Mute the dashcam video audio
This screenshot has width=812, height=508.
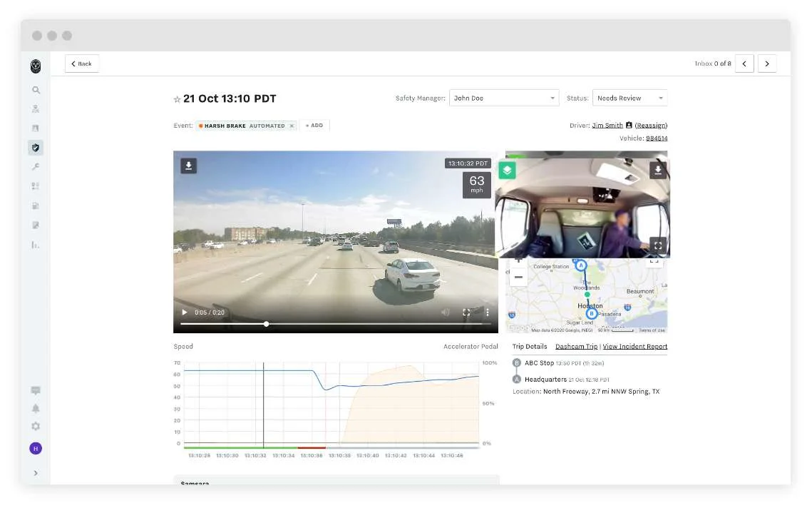coord(445,312)
